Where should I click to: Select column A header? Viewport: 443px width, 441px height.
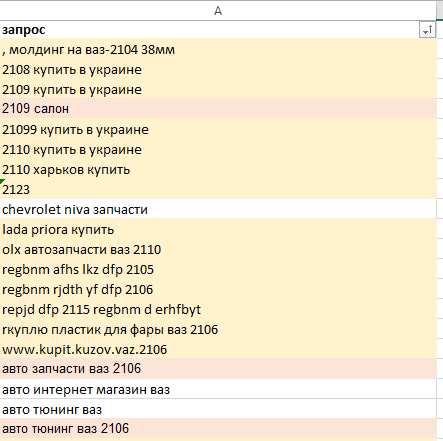click(218, 11)
